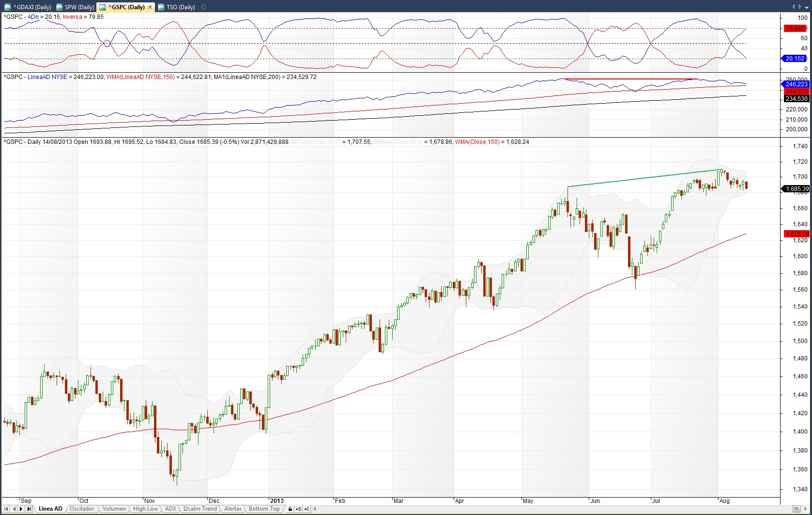Click the chart scrollbar's left arrow
Image resolution: width=812 pixels, height=515 pixels.
pyautogui.click(x=315, y=509)
